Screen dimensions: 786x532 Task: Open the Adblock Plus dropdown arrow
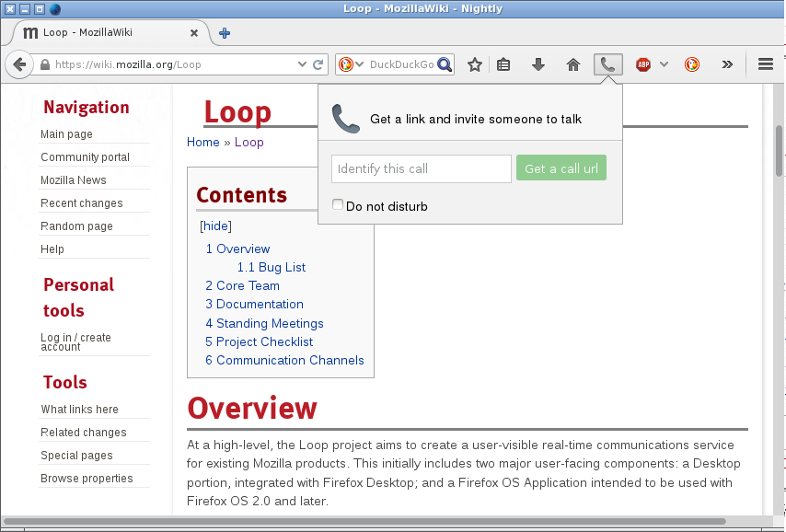point(665,64)
